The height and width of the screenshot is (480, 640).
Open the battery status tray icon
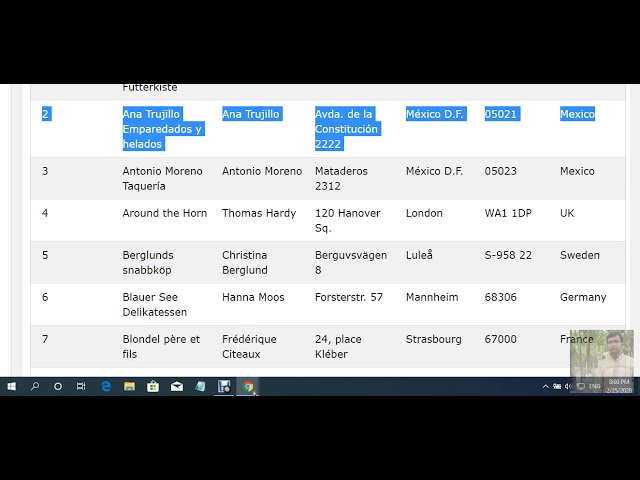(x=557, y=386)
